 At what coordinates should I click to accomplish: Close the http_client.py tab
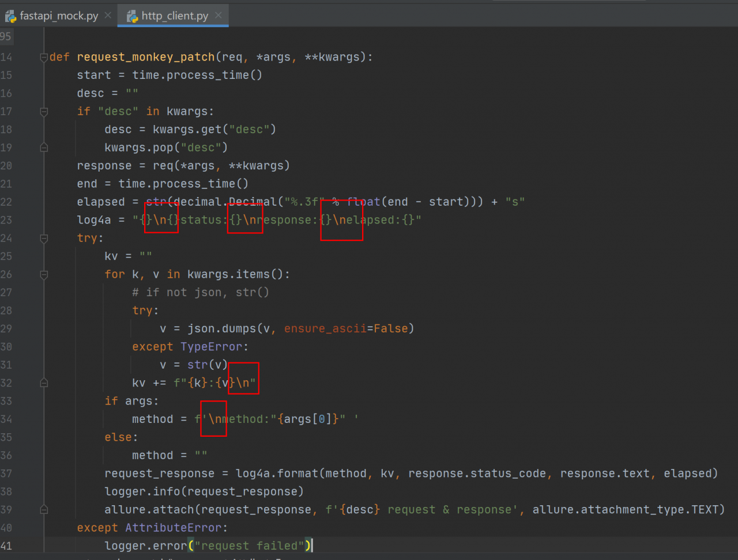tap(217, 16)
